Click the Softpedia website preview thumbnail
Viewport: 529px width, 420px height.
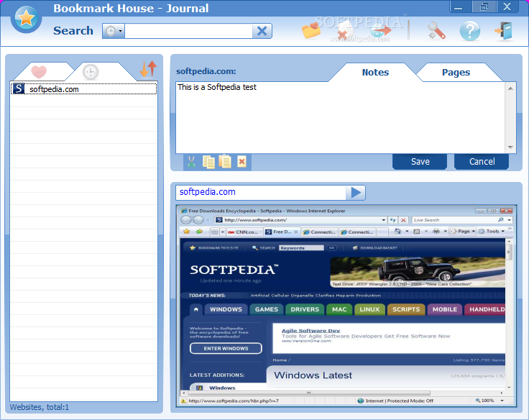346,306
